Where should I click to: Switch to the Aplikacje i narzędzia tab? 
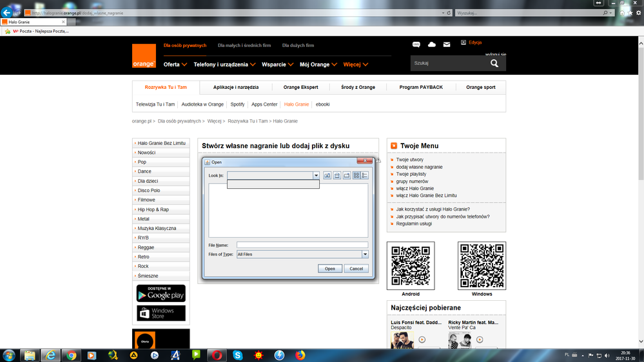click(236, 87)
